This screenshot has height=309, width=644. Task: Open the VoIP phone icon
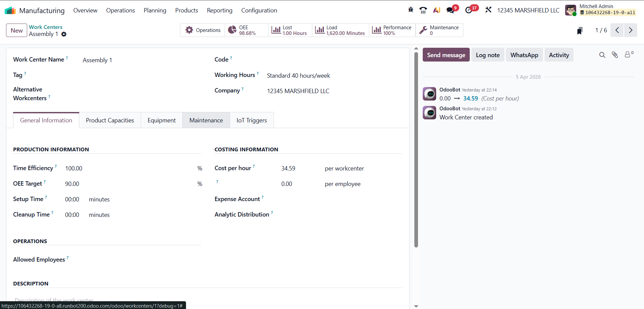click(423, 10)
